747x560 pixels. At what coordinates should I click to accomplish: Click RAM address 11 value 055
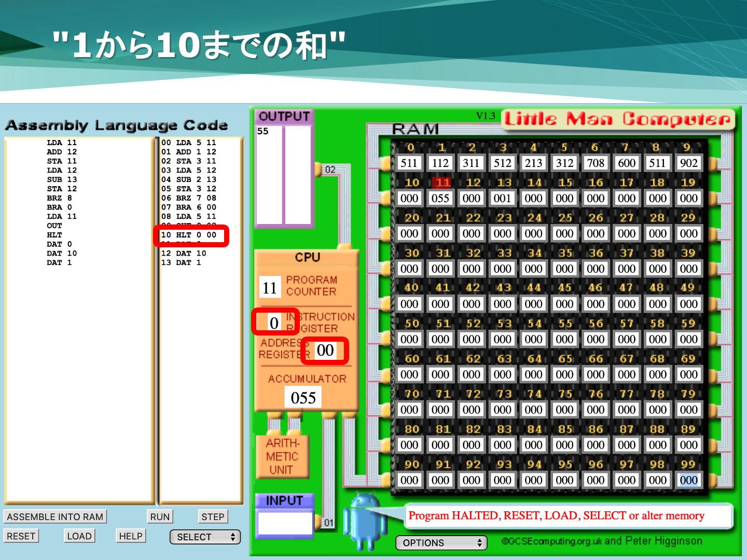[x=440, y=199]
